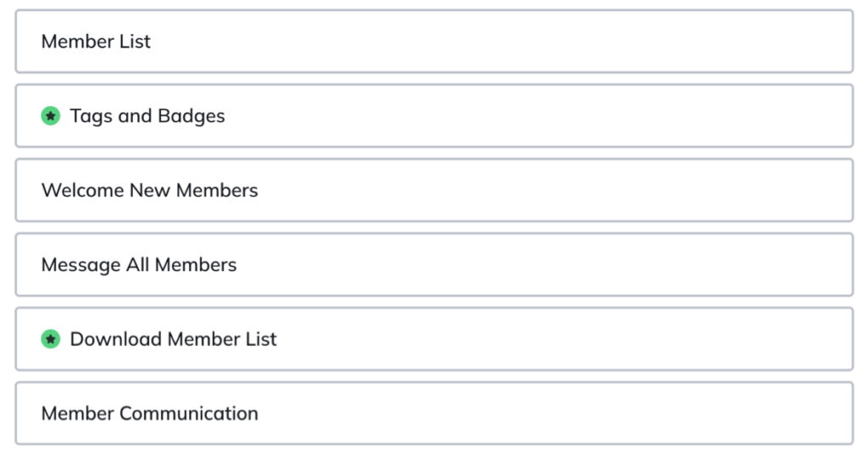The image size is (868, 456).
Task: Expand the Welcome New Members row box
Action: (x=434, y=190)
